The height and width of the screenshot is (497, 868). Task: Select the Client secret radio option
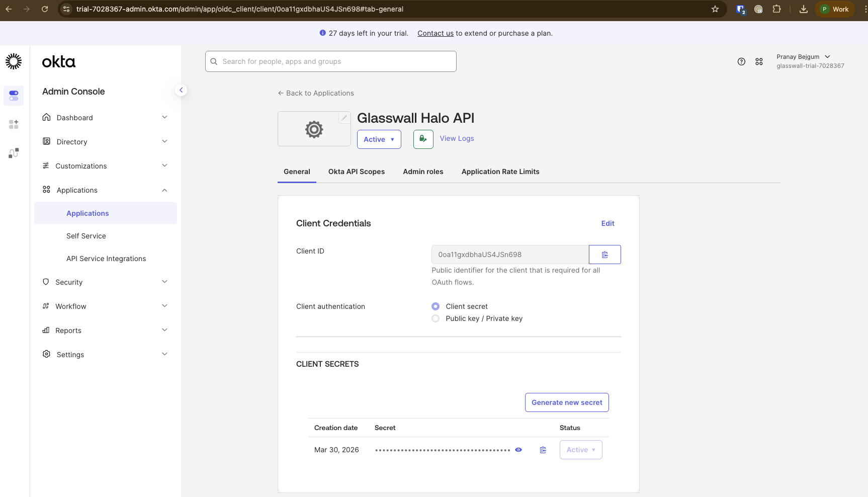(x=436, y=306)
